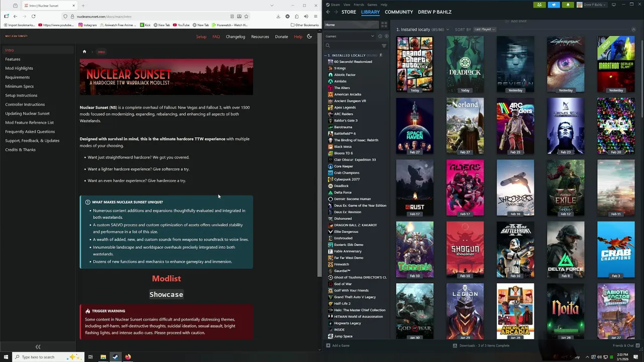
Task: Switch to Steam collections grid view icon
Action: point(384,25)
